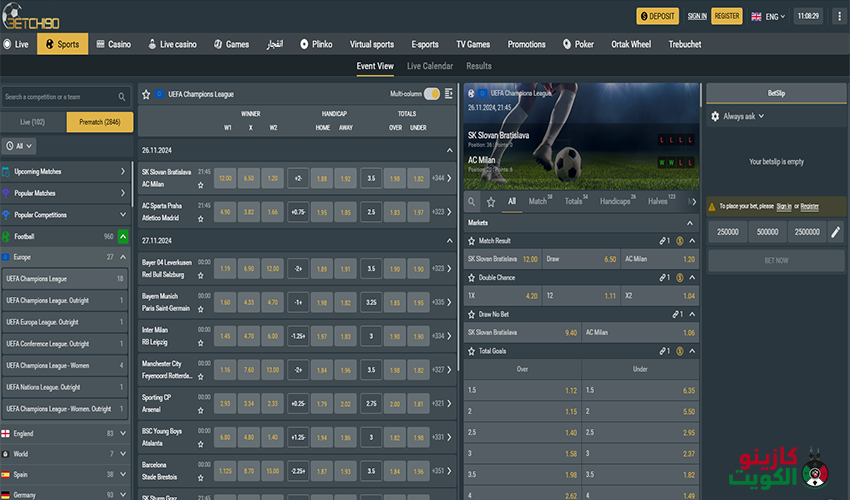Click cash-out coin icon on Double Chance
850x500 pixels.
click(x=680, y=277)
